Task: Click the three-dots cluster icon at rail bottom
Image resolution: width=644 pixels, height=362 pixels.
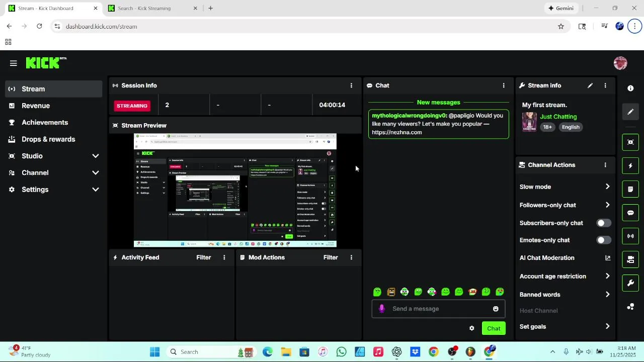Action: pos(630,306)
